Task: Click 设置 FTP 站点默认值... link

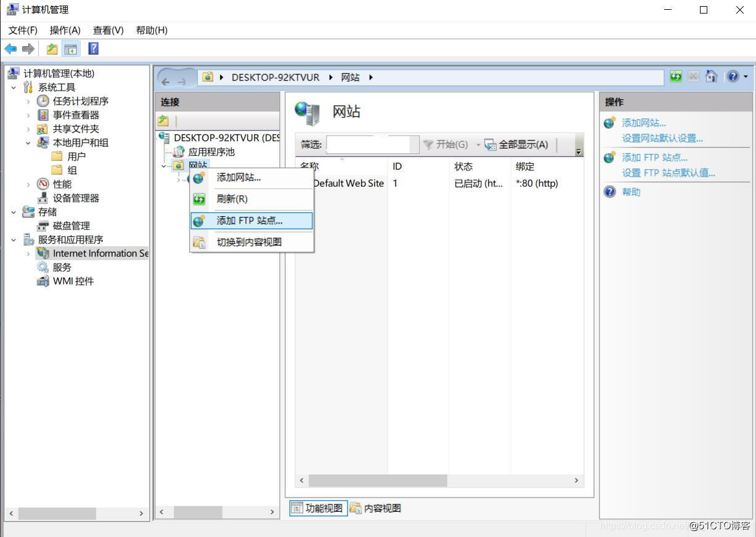Action: coord(669,173)
